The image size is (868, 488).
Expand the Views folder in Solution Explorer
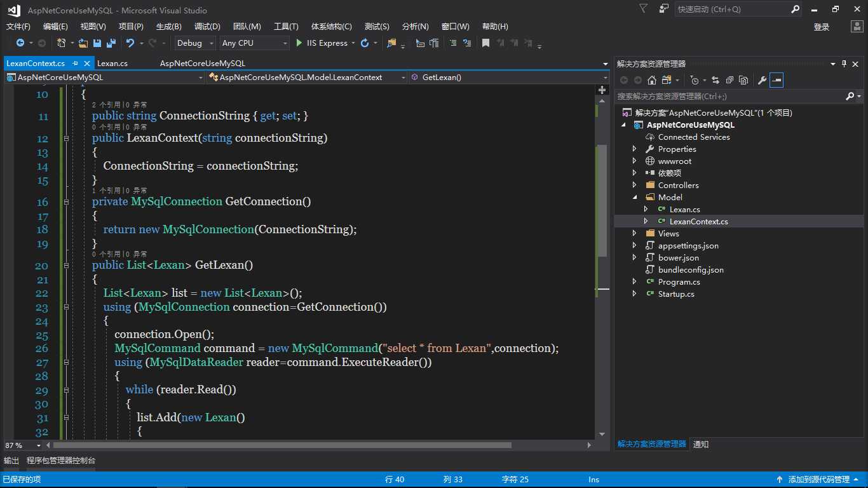coord(634,234)
